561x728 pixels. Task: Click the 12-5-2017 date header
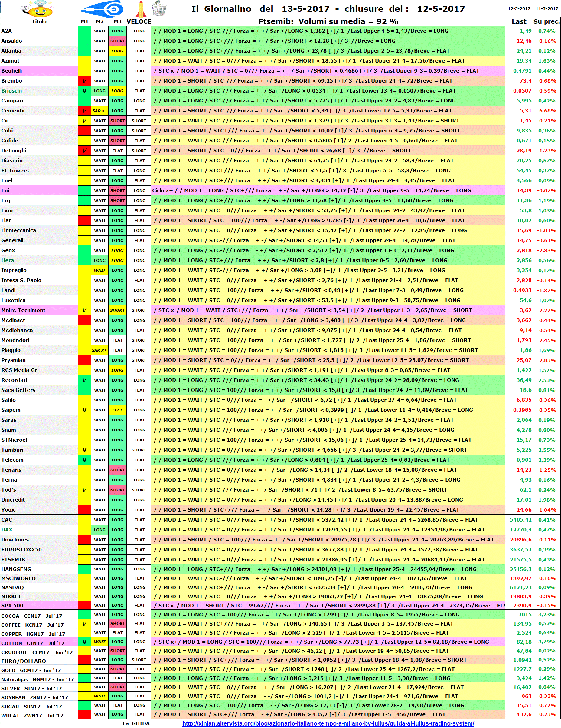519,9
